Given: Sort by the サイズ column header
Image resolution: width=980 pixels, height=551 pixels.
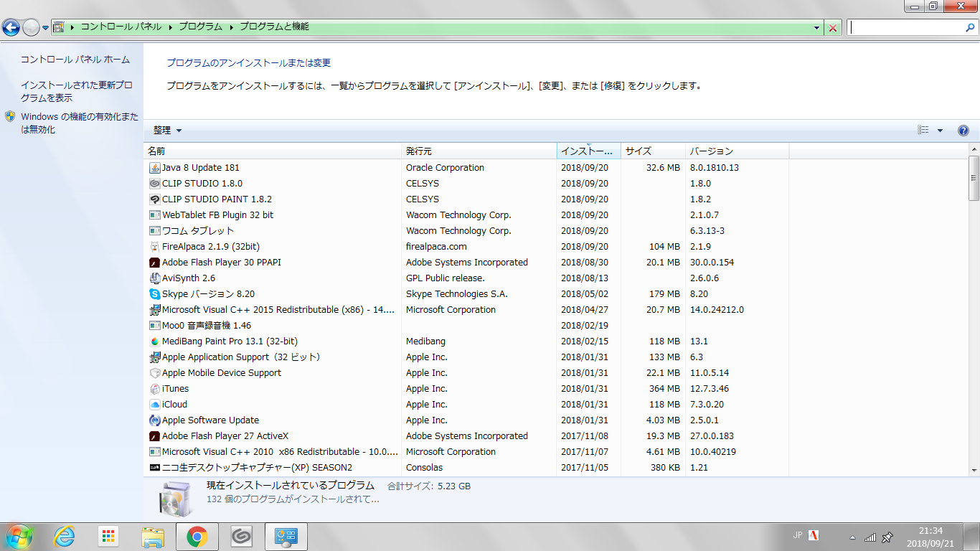Looking at the screenshot, I should (654, 151).
